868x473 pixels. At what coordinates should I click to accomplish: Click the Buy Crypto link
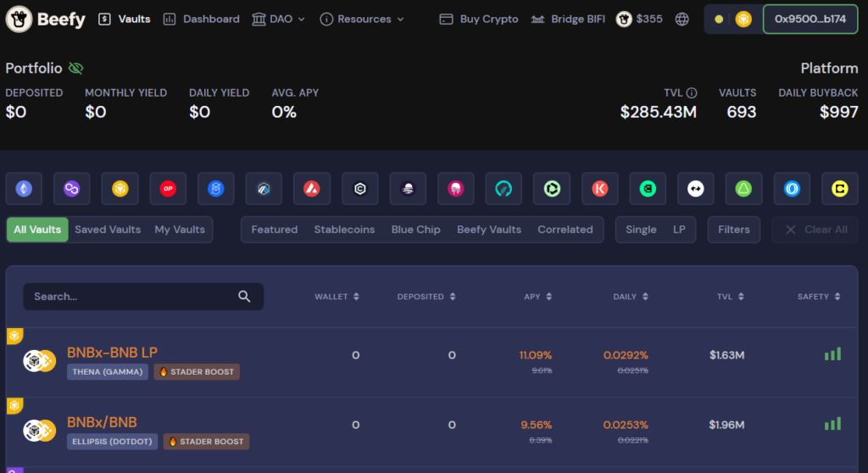pos(479,19)
